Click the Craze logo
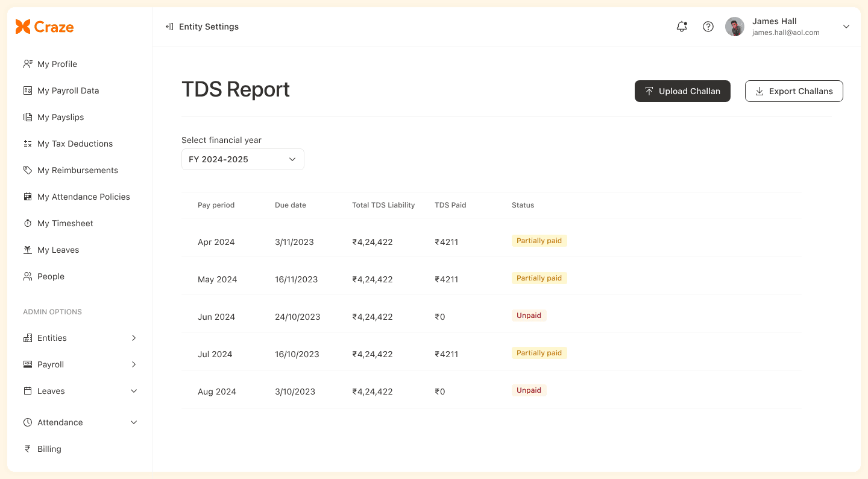The height and width of the screenshot is (479, 868). [44, 27]
